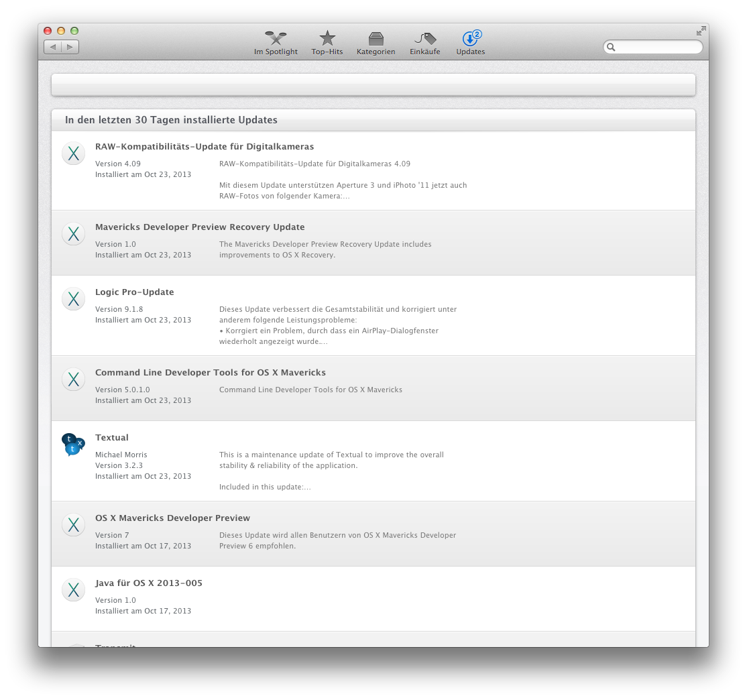The image size is (747, 700).
Task: Click the "improvements to OS X Recovery." text
Action: 277,255
